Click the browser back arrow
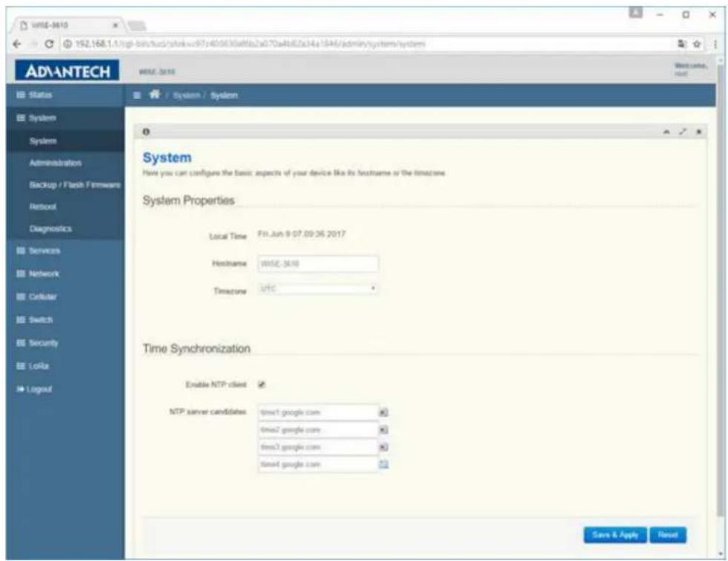The image size is (728, 561). (x=17, y=44)
